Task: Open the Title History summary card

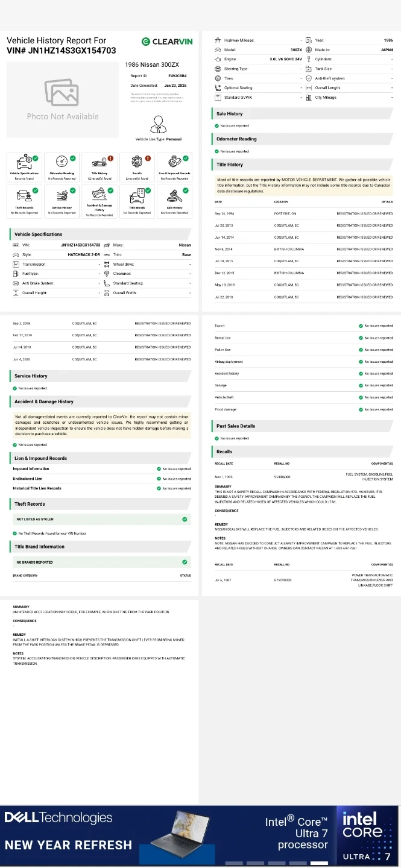Action: [99, 167]
